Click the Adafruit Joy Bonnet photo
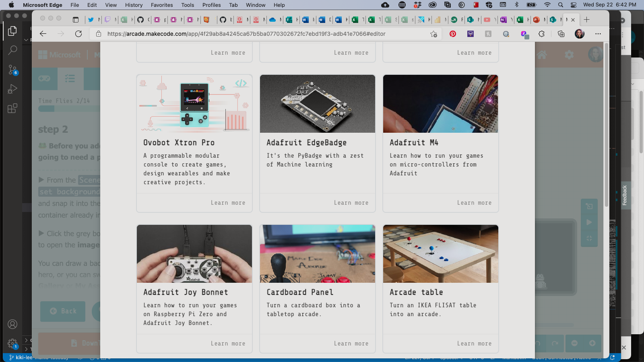The width and height of the screenshot is (644, 362). [194, 254]
